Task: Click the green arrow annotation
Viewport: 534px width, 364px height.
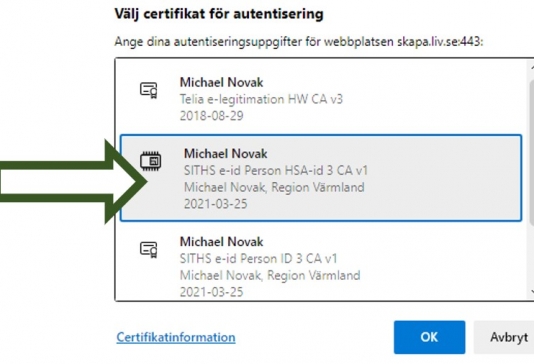Action: [x=74, y=181]
